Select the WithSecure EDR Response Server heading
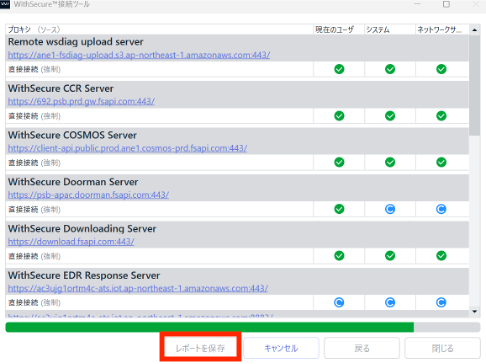This screenshot has width=486, height=364. coord(84,275)
